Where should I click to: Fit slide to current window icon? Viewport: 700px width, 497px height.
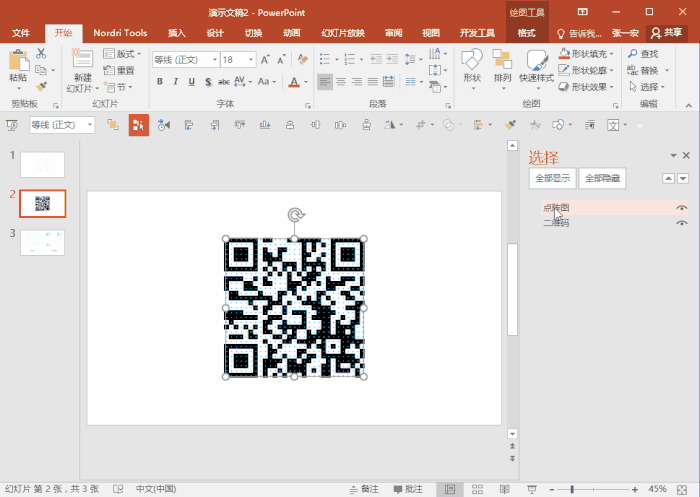682,489
